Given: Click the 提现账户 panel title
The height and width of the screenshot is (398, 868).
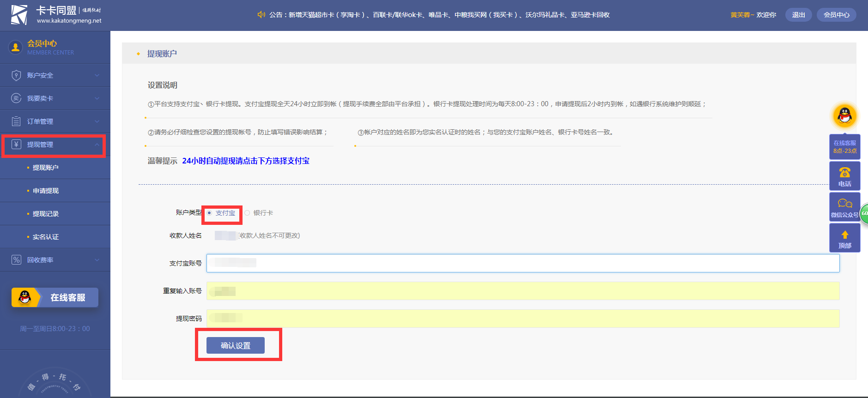Looking at the screenshot, I should pyautogui.click(x=162, y=54).
